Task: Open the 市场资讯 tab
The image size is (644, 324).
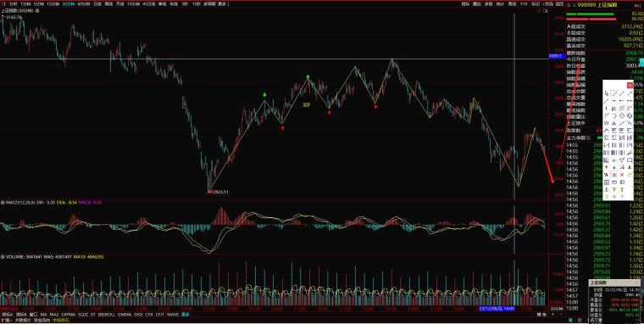Action: click(61, 320)
